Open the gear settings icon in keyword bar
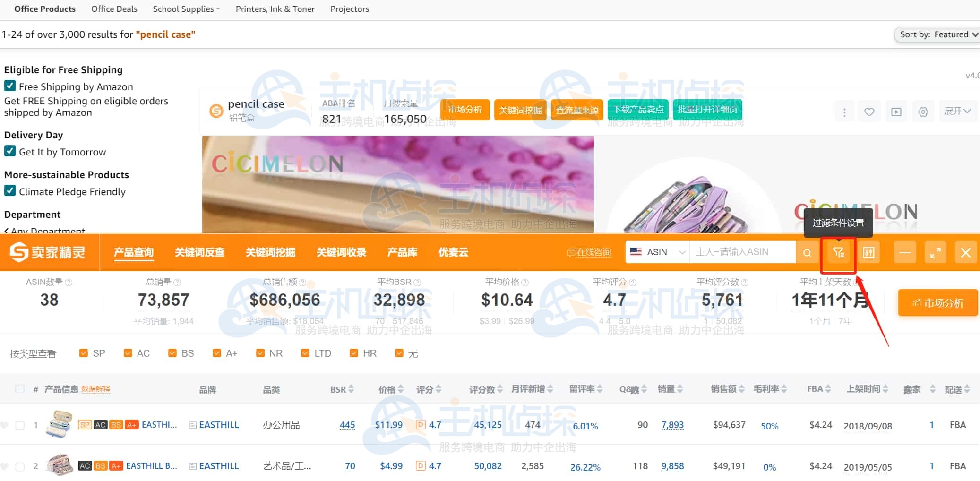 [x=923, y=112]
